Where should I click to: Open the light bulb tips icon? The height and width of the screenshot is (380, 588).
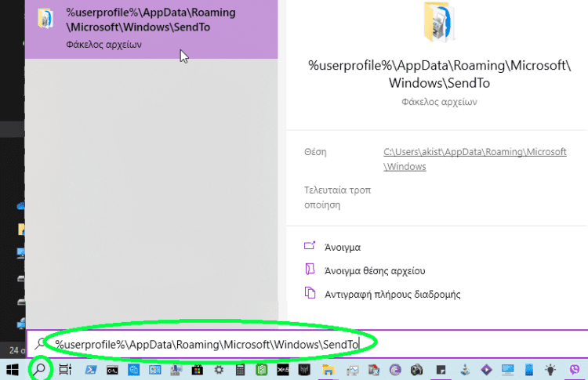550,370
